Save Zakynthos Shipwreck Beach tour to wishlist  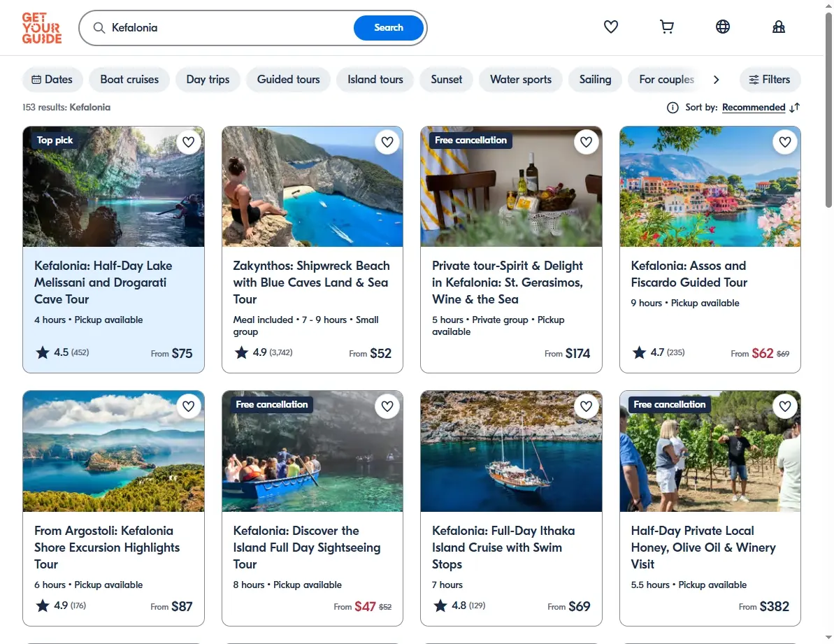click(387, 142)
